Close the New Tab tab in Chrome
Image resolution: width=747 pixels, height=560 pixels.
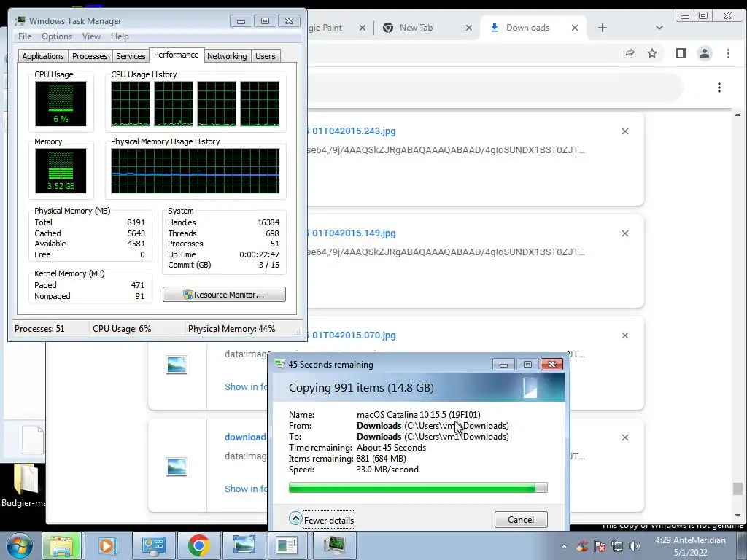pos(469,28)
